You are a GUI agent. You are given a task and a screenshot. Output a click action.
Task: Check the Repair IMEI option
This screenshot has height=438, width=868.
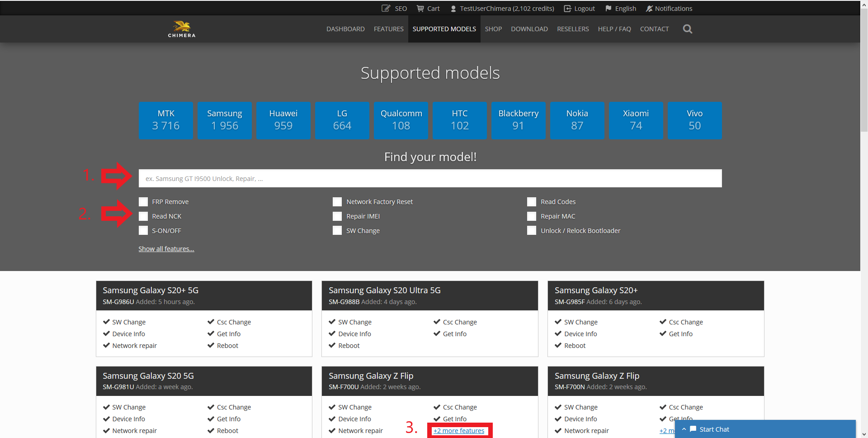(337, 216)
